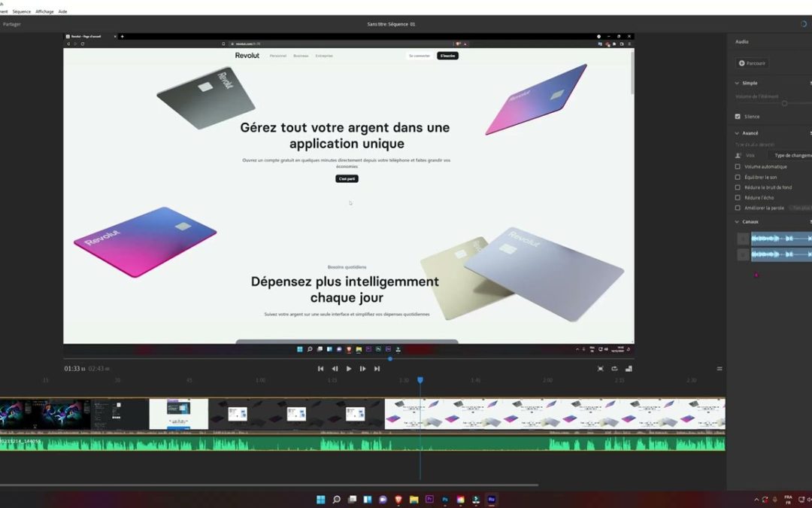This screenshot has width=812, height=508.
Task: Open the Chat taskbar icon
Action: (383, 500)
